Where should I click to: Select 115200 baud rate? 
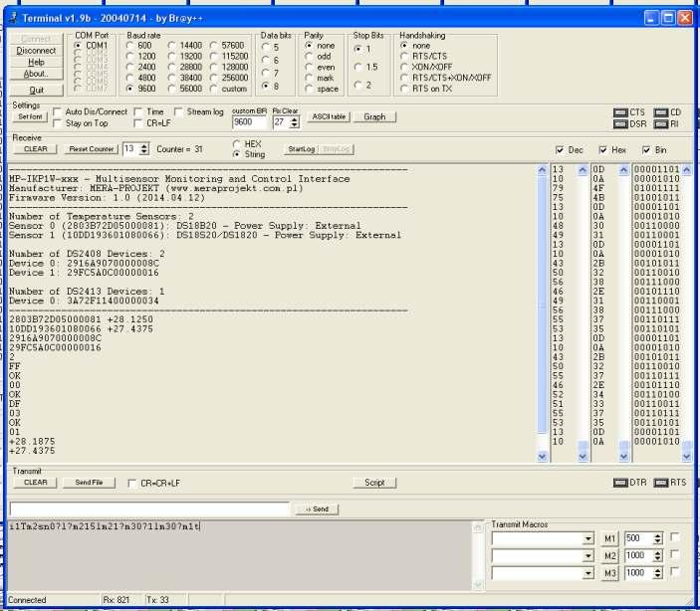214,57
